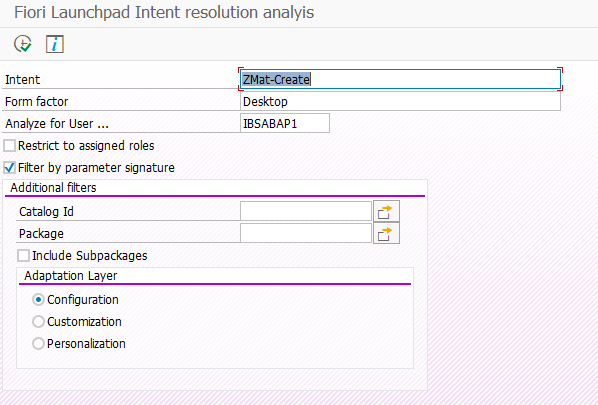The image size is (598, 405).
Task: Open the program documentation info icon
Action: pyautogui.click(x=55, y=44)
